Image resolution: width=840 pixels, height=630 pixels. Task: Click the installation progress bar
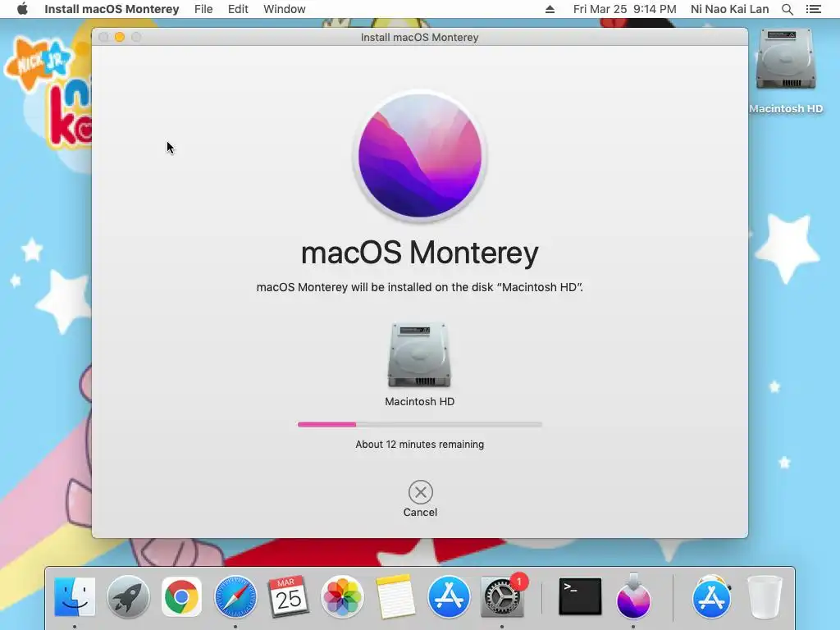[x=420, y=424]
